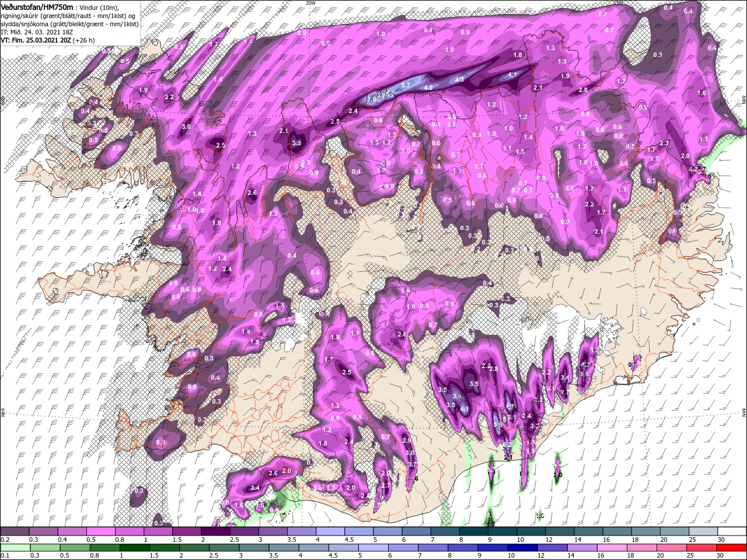The width and height of the screenshot is (747, 560).
Task: Pick the dark blue swatch above 10 in the lower legend
Action: 522,548
